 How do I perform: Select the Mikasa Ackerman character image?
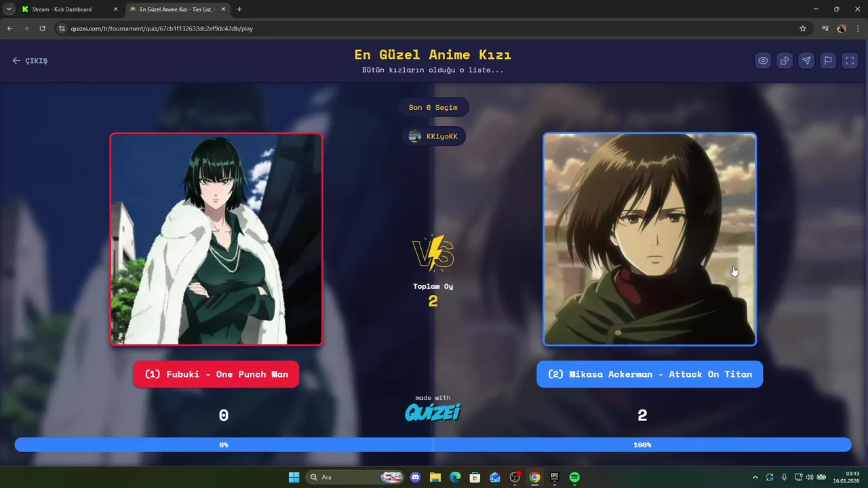tap(650, 239)
